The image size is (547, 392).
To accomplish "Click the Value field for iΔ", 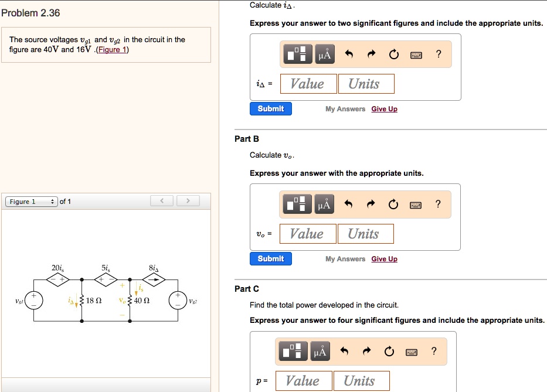I will pos(308,83).
